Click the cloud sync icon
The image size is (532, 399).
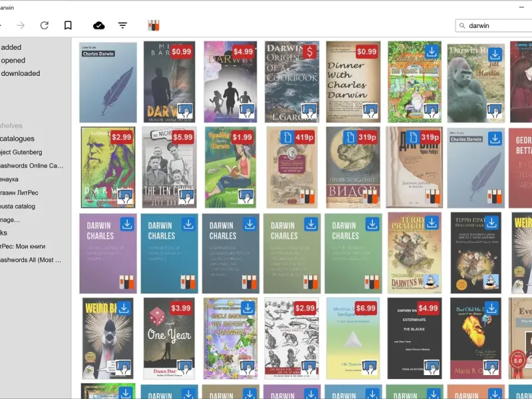(x=98, y=25)
